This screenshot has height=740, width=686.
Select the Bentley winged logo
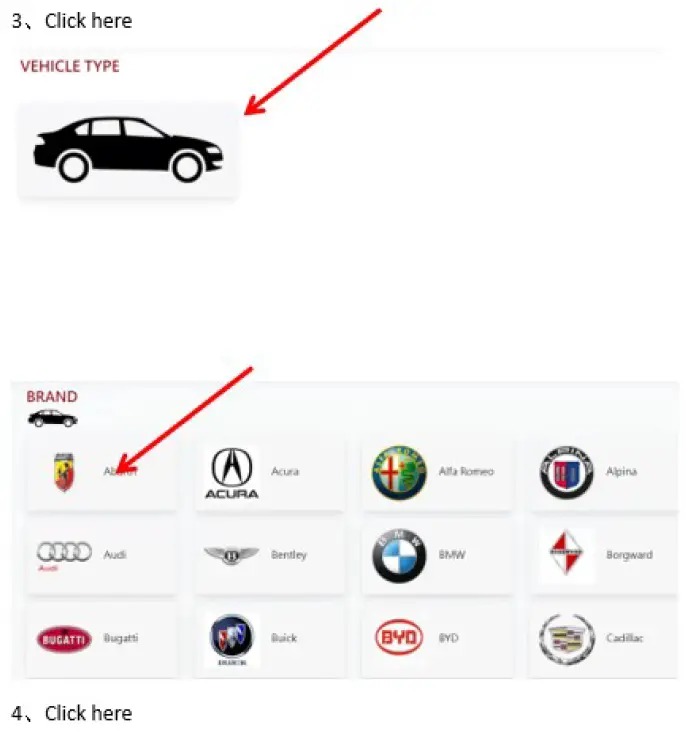click(231, 555)
